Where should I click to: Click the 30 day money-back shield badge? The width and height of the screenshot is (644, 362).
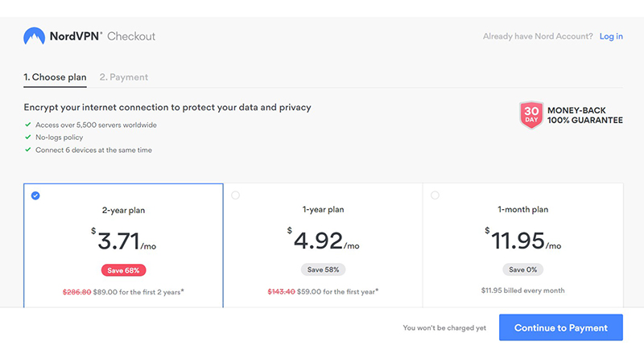click(x=531, y=115)
